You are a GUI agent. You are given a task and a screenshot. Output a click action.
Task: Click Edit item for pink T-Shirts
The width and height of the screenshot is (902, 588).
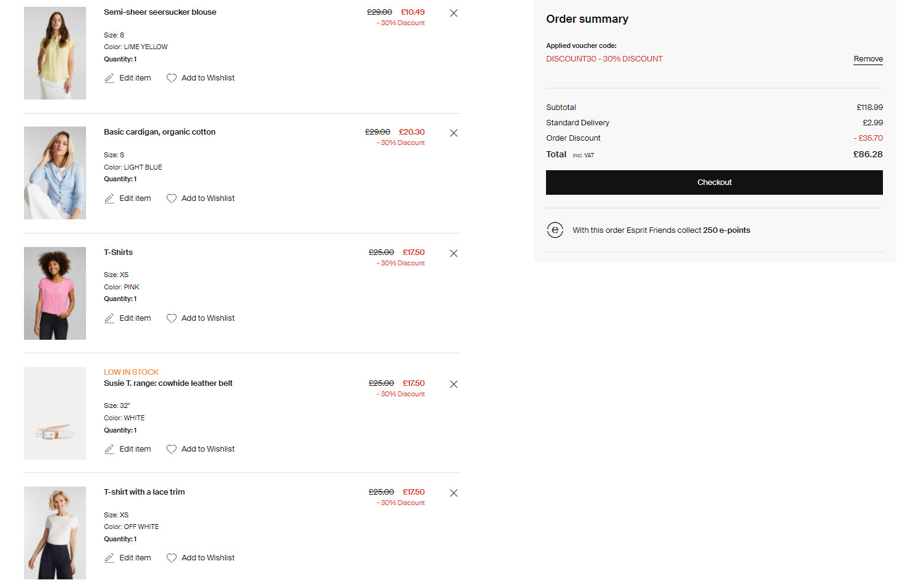tap(135, 318)
